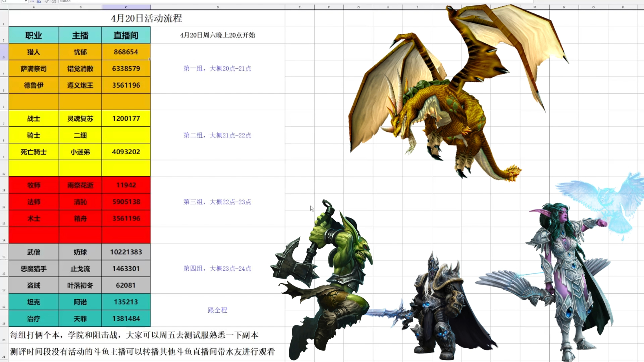The width and height of the screenshot is (644, 362).
Task: Click the 奶球 cell
Action: coord(80,252)
